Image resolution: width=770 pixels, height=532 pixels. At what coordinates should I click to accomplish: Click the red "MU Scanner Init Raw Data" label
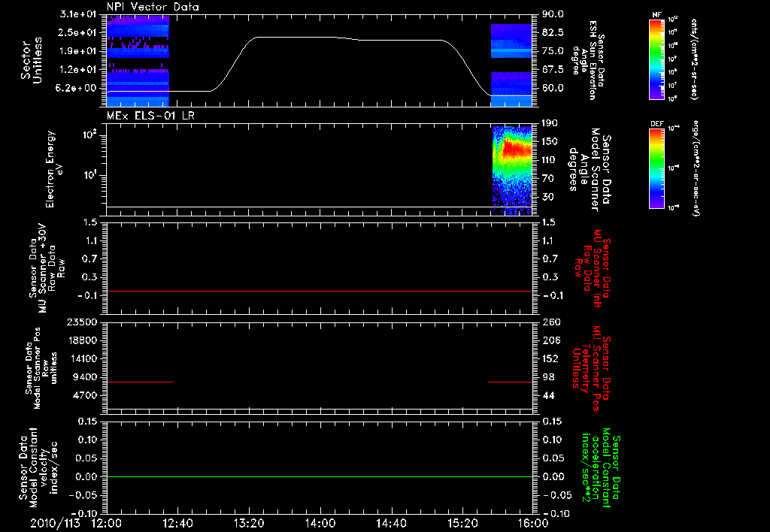(592, 268)
